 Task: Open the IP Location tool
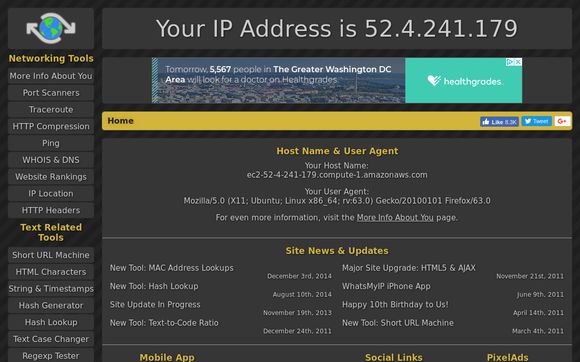coord(51,193)
